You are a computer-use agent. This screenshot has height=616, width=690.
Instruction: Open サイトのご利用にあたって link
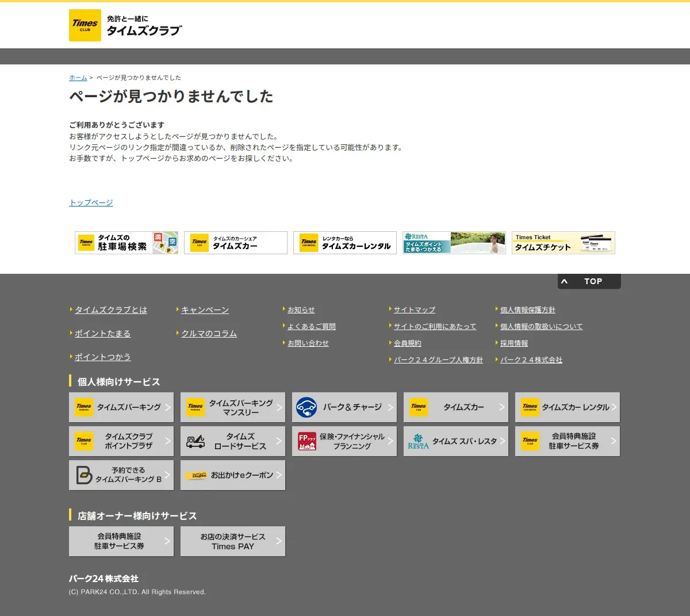pos(435,327)
